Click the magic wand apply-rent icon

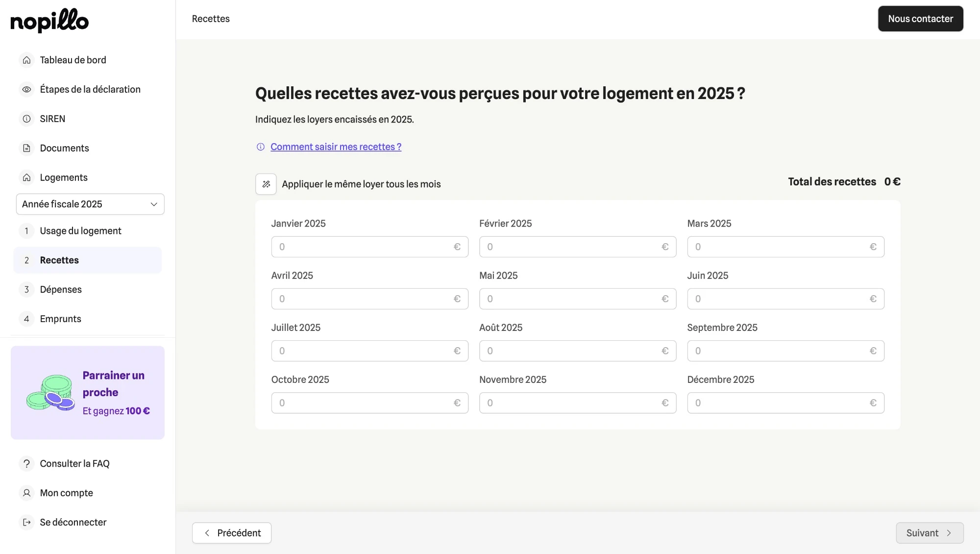pos(266,184)
